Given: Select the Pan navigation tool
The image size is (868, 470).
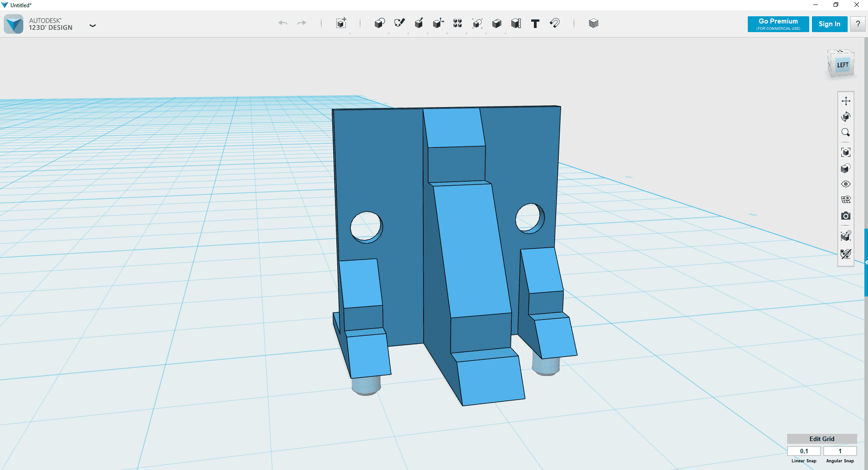Looking at the screenshot, I should [846, 101].
